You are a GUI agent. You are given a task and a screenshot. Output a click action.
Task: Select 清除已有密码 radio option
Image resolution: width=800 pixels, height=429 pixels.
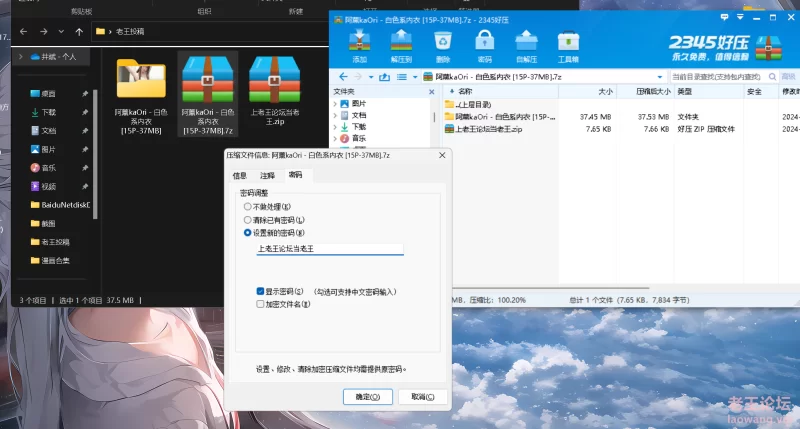247,220
